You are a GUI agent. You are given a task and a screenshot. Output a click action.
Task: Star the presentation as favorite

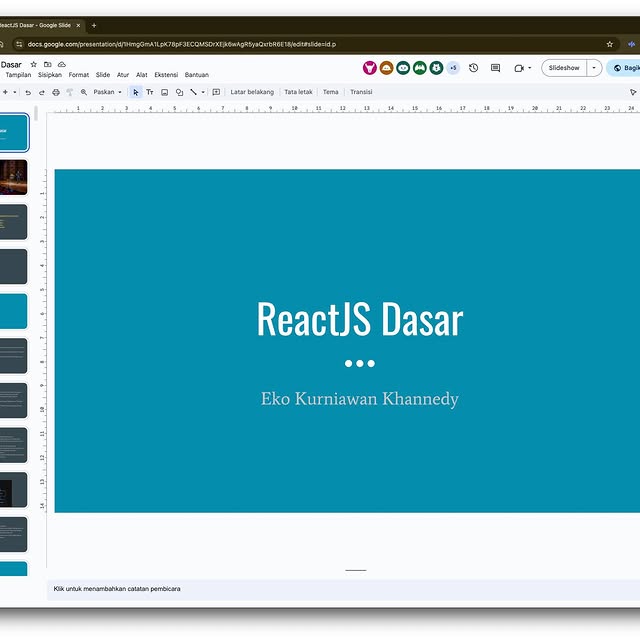34,64
